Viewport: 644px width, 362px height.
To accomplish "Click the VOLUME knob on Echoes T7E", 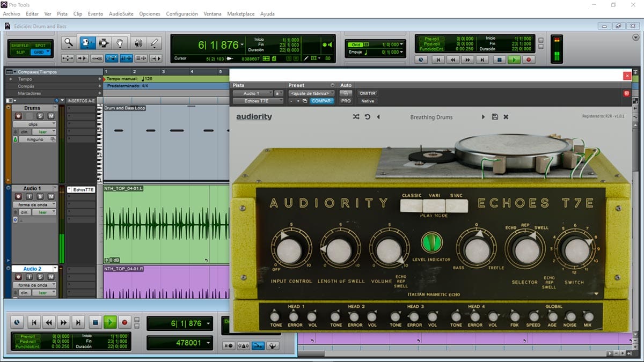I will 389,250.
